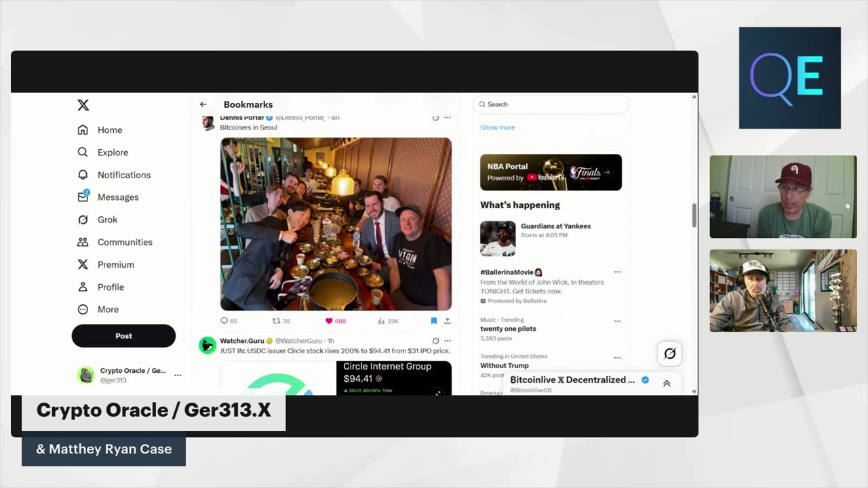868x488 pixels.
Task: Open the twenty one pilots trend
Action: click(x=508, y=329)
